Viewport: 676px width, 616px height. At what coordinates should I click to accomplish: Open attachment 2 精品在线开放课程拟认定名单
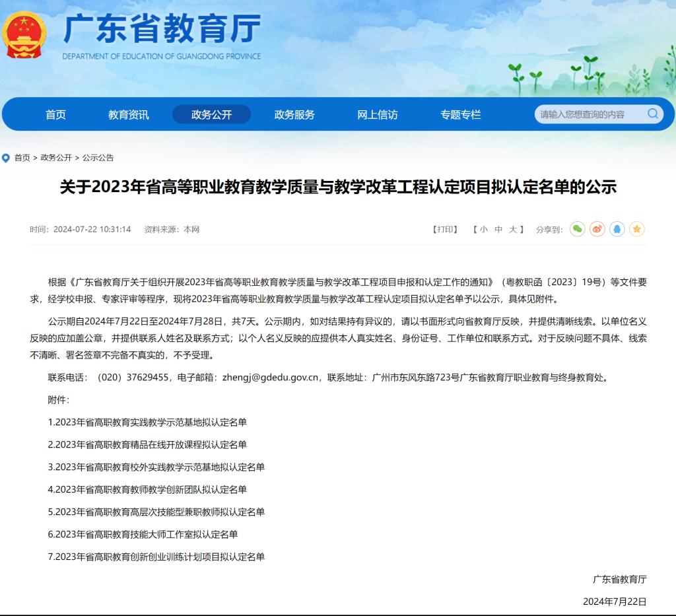(147, 445)
